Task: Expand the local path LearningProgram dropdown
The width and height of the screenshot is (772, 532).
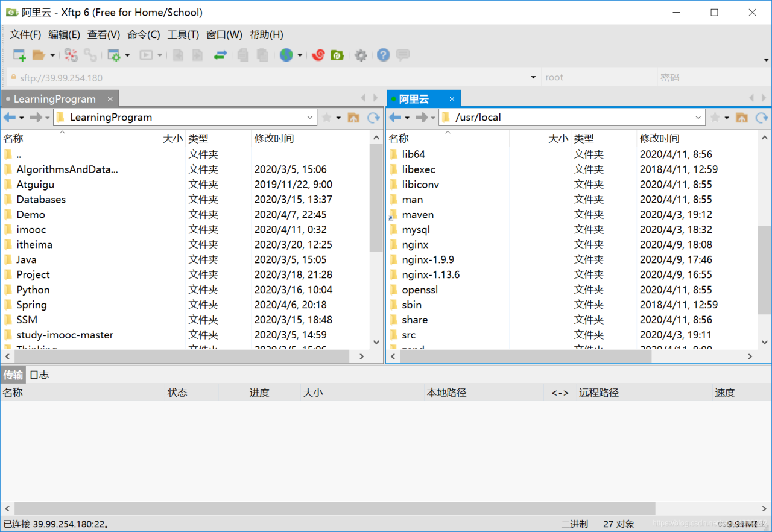Action: tap(310, 118)
